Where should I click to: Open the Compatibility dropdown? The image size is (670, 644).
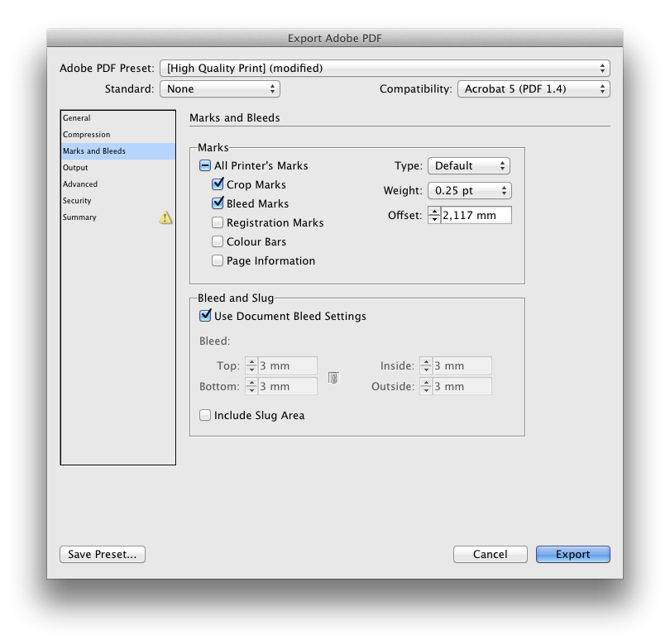coord(534,88)
